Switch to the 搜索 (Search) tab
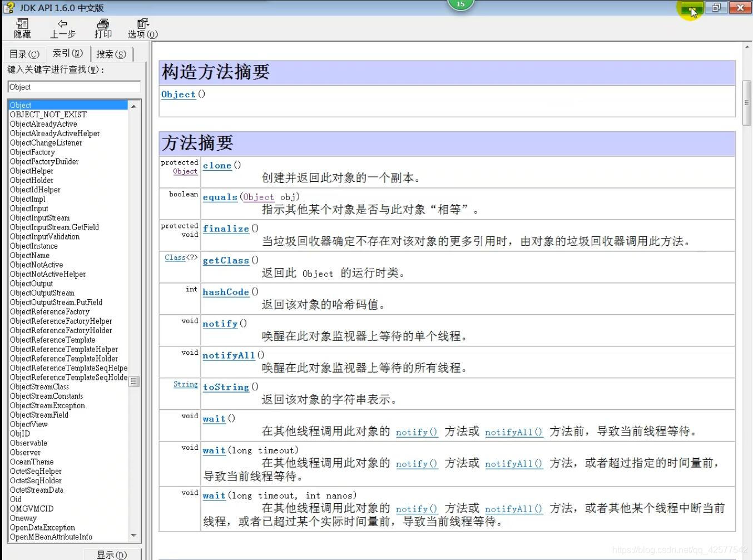753x560 pixels. [111, 54]
